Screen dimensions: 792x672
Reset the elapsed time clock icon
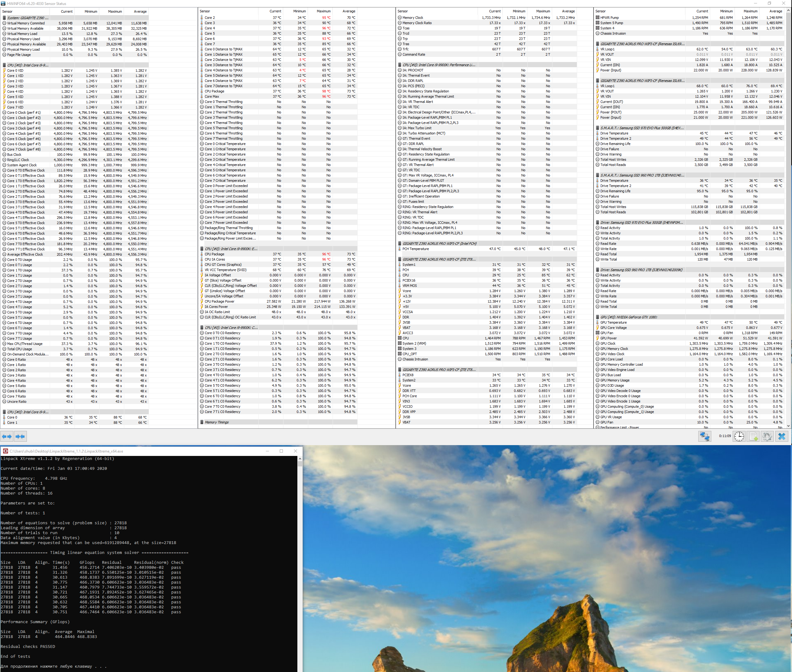coord(739,436)
